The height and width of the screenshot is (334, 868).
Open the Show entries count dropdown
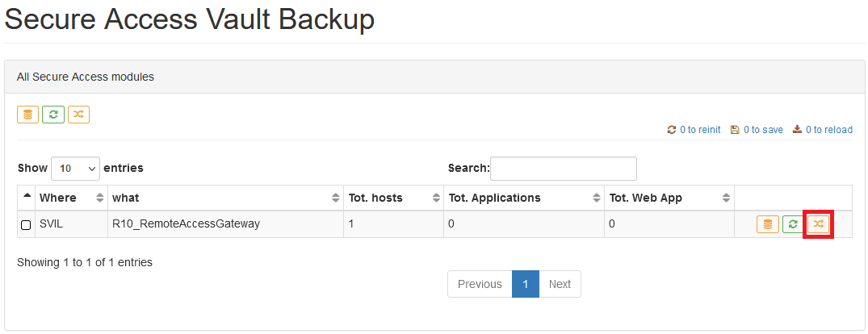(75, 169)
